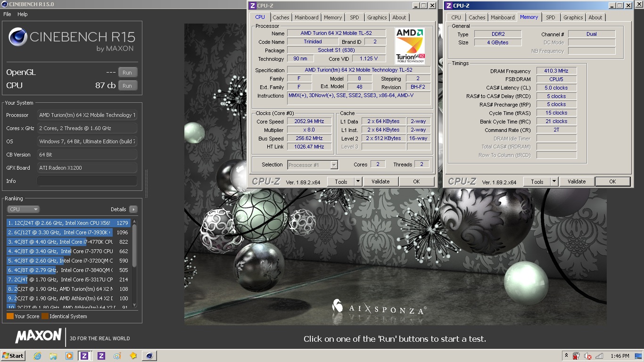
Task: Launch Internet Explorer from taskbar
Action: pyautogui.click(x=37, y=356)
